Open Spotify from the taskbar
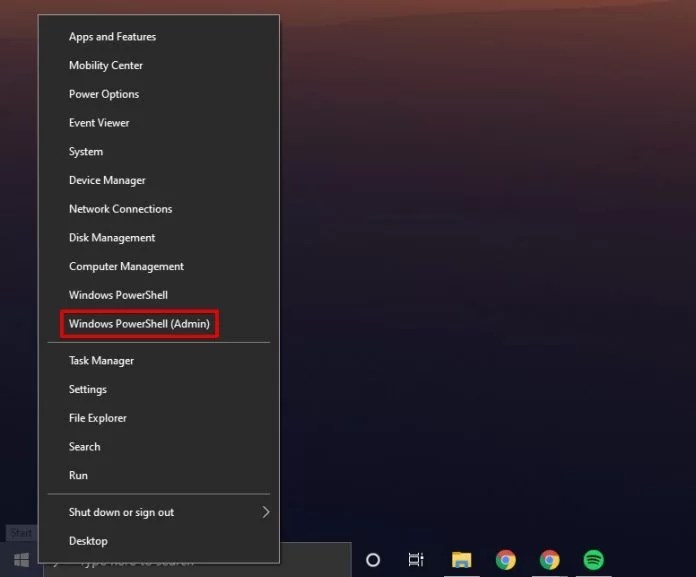The height and width of the screenshot is (577, 696). click(x=593, y=560)
